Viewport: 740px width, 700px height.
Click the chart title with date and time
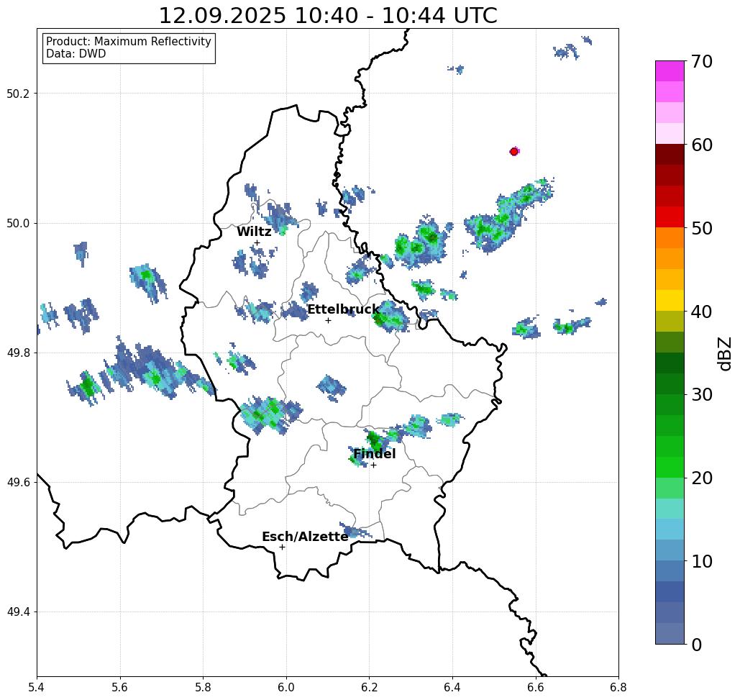328,16
